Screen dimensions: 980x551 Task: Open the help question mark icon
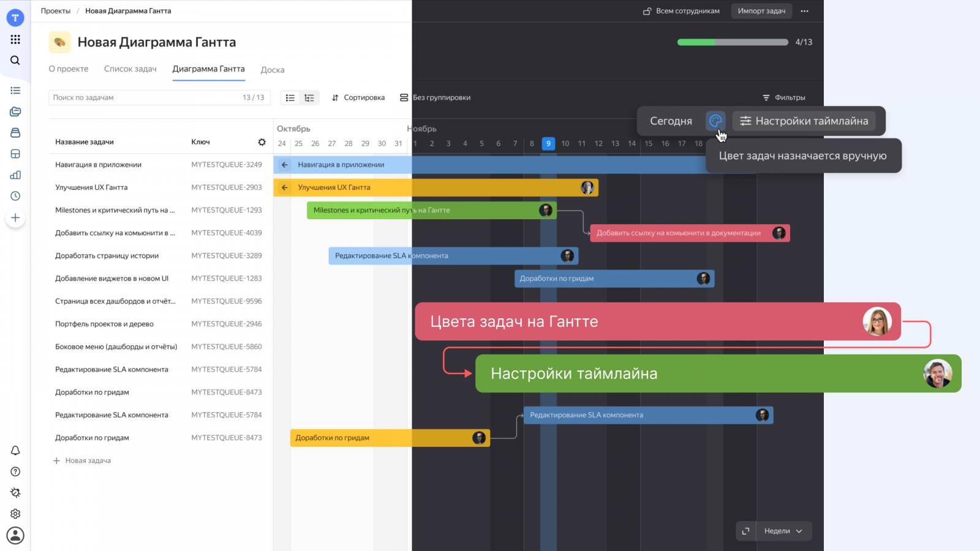15,471
